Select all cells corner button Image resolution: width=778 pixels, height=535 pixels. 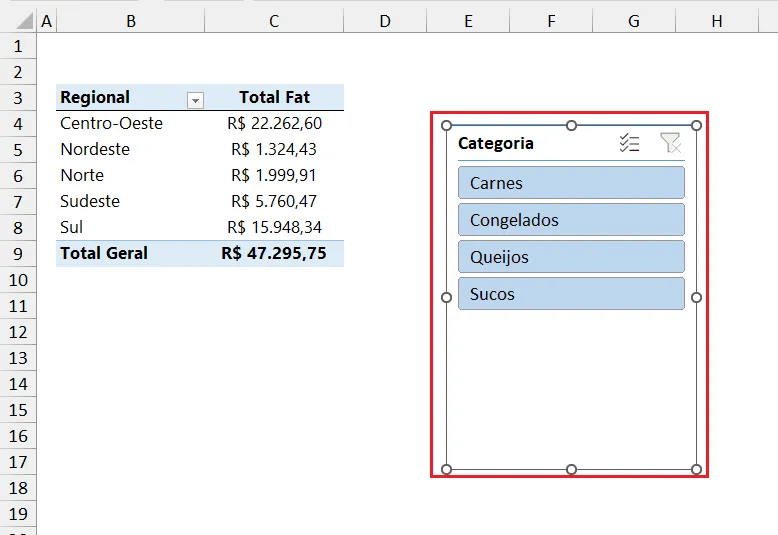pyautogui.click(x=24, y=21)
